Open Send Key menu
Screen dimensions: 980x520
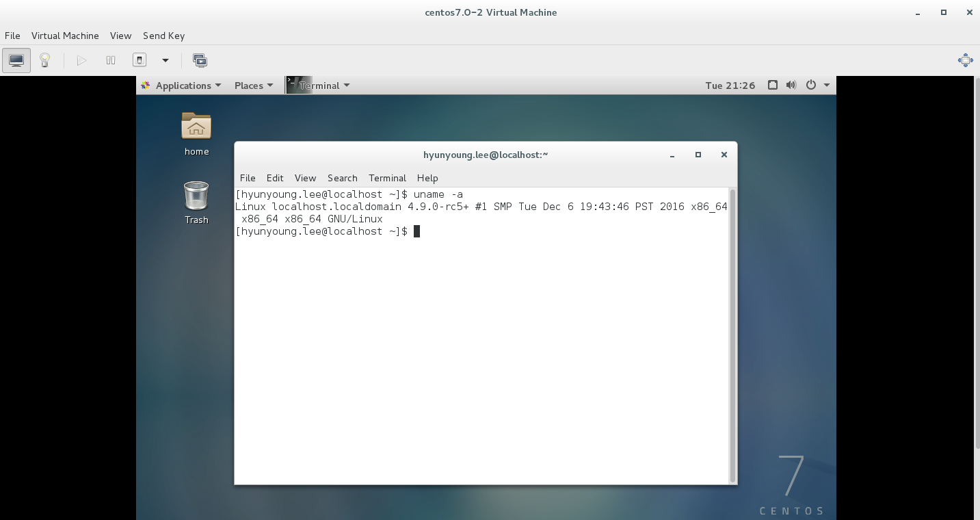163,36
